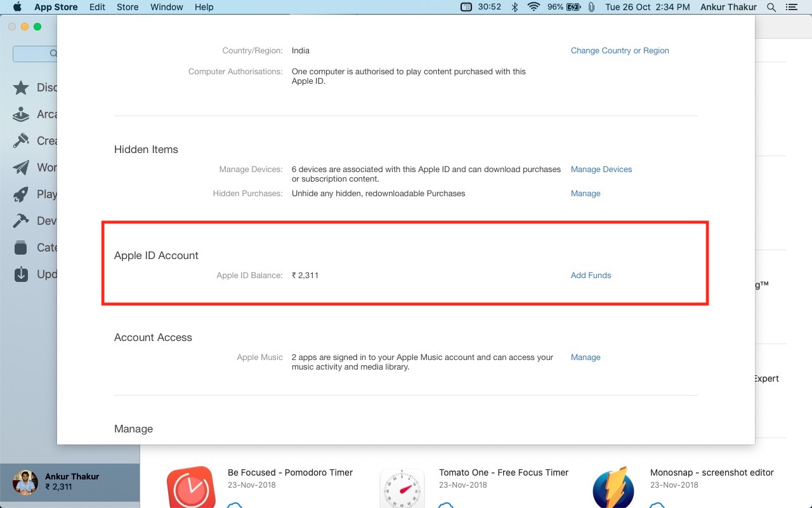Click the Develop hammer sidebar icon
812x508 pixels.
pos(21,221)
